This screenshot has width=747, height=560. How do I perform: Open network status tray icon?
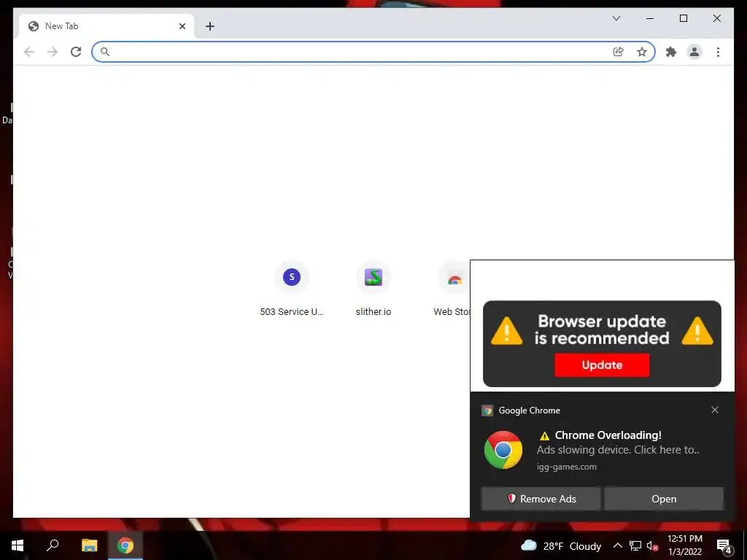click(635, 545)
